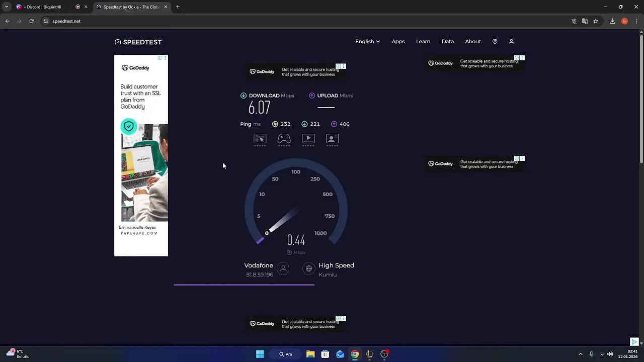
Task: Open the tab search dropdown arrow
Action: point(6,7)
